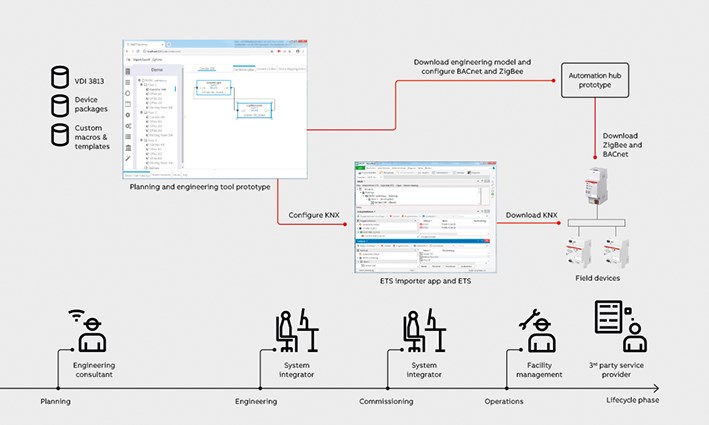709x425 pixels.
Task: Select the lower function block on the canvas
Action: tap(254, 110)
